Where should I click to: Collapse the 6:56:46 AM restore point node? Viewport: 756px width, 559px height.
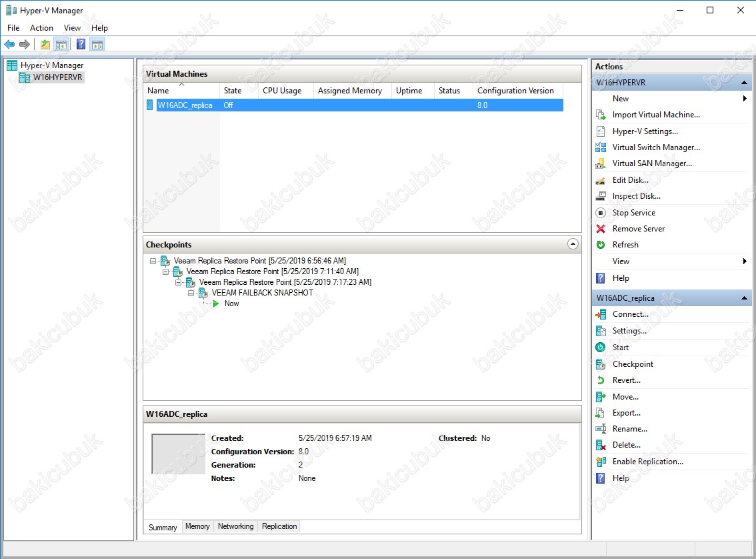click(153, 261)
